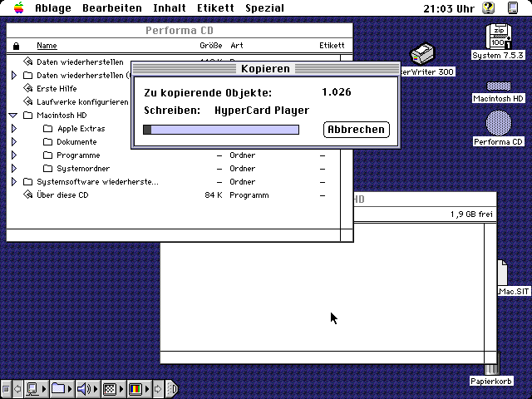This screenshot has height=399, width=532.
Task: Collapse the Macintosh HD folder triangle
Action: [13, 116]
